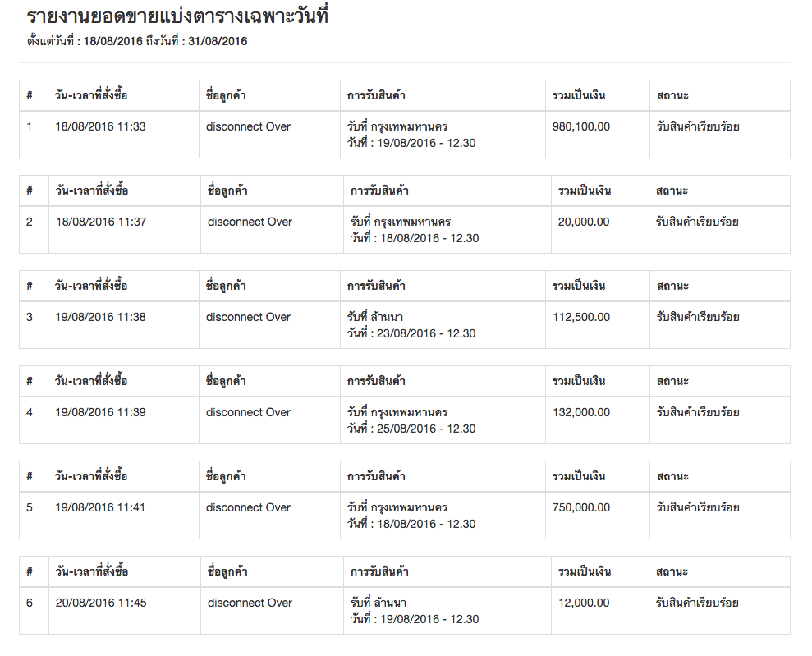Screen dimensions: 812x656
Task: Click pickup date 25/08/2016 - 12.30
Action: pos(411,429)
